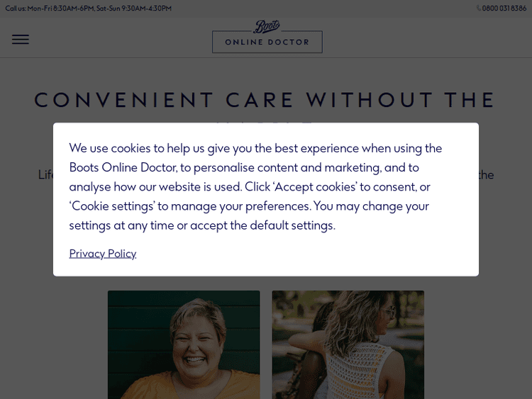Call the 0800 031 8386 number
532x399 pixels.
(504, 9)
